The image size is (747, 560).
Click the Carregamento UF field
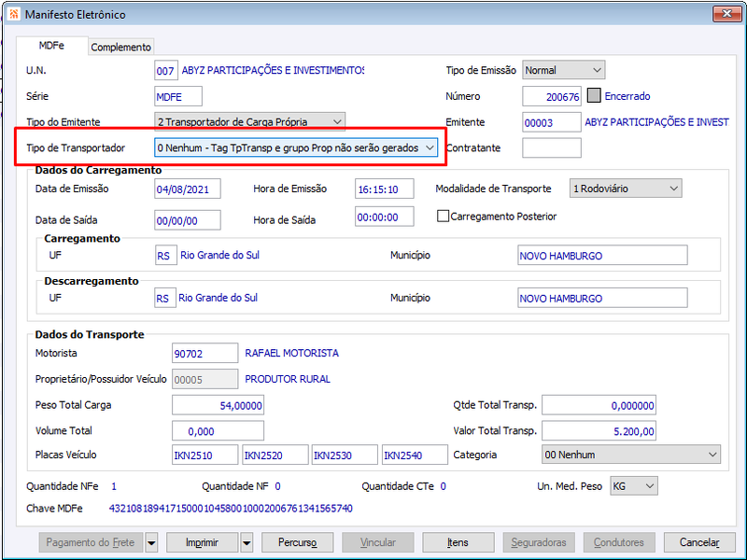(166, 255)
